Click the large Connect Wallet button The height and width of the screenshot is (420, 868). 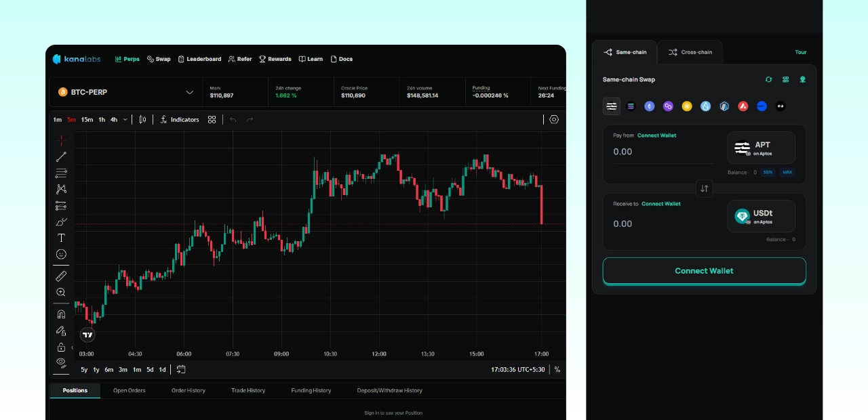pos(705,271)
